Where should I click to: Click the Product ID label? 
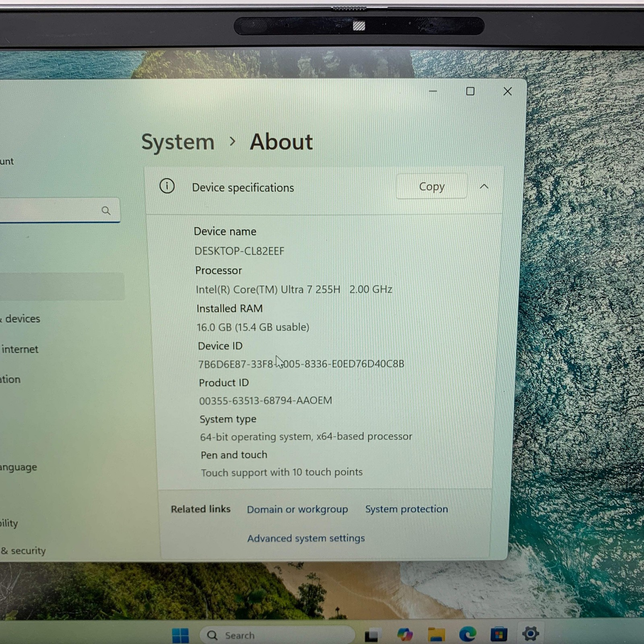click(224, 382)
